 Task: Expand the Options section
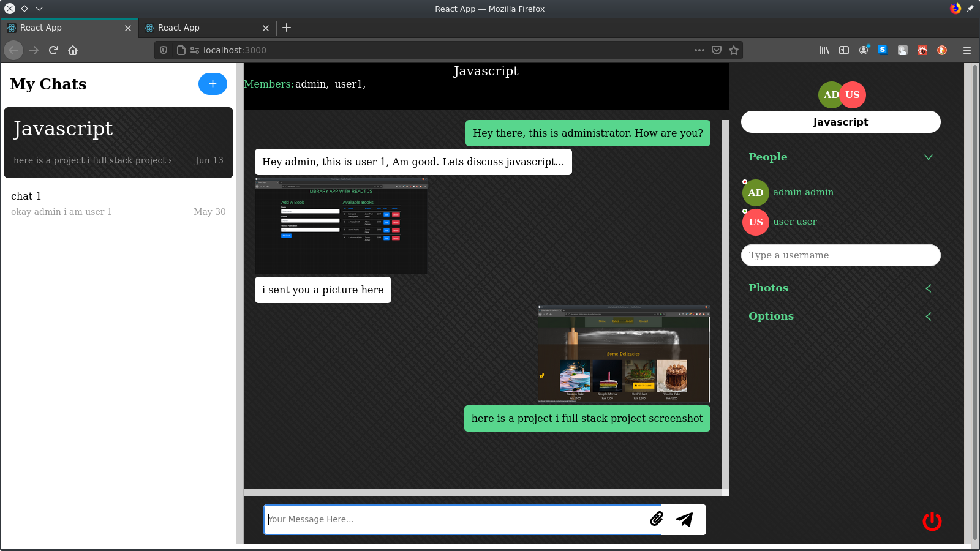click(928, 317)
